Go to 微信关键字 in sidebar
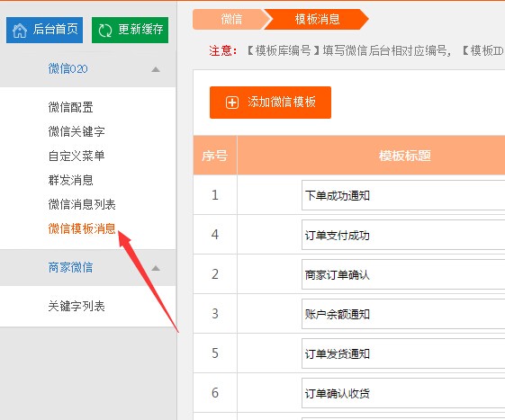 77,131
